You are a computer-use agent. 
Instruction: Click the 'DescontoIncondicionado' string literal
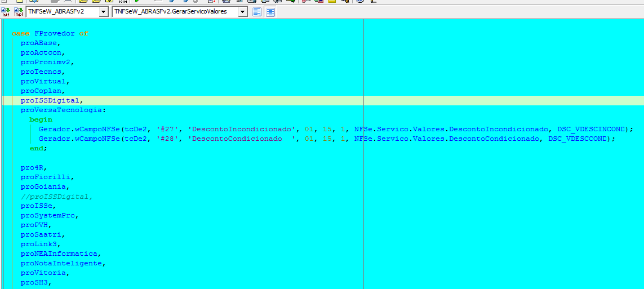(x=242, y=130)
